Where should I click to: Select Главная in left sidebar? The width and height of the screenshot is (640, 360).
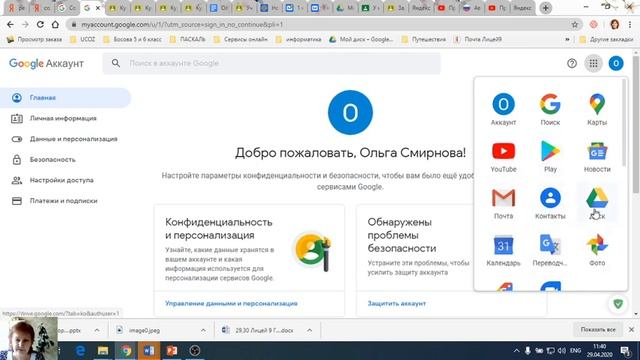click(65, 98)
